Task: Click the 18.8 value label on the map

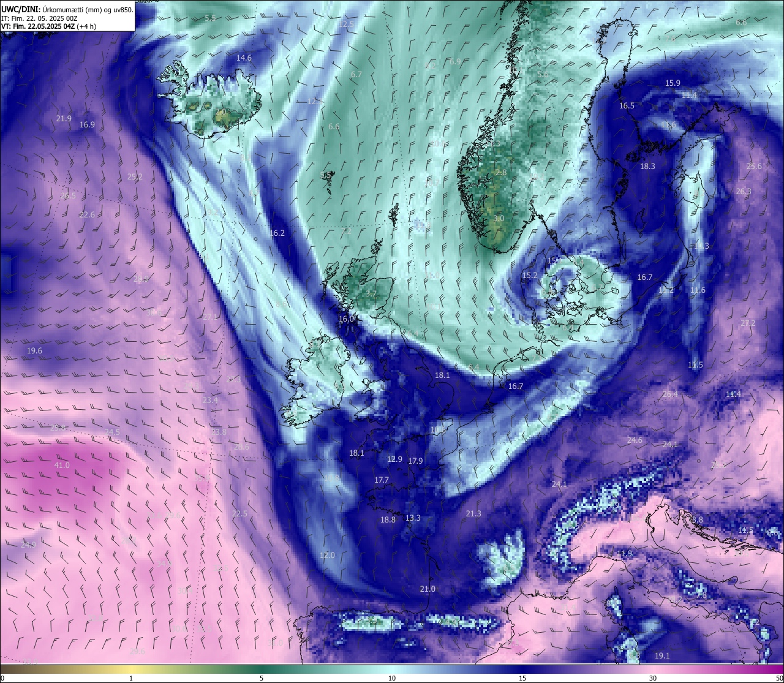Action: tap(388, 520)
